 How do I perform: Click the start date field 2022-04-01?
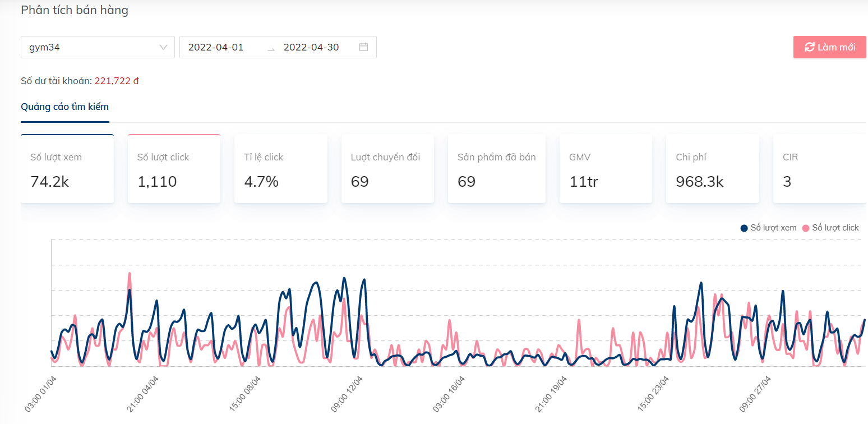click(x=216, y=47)
